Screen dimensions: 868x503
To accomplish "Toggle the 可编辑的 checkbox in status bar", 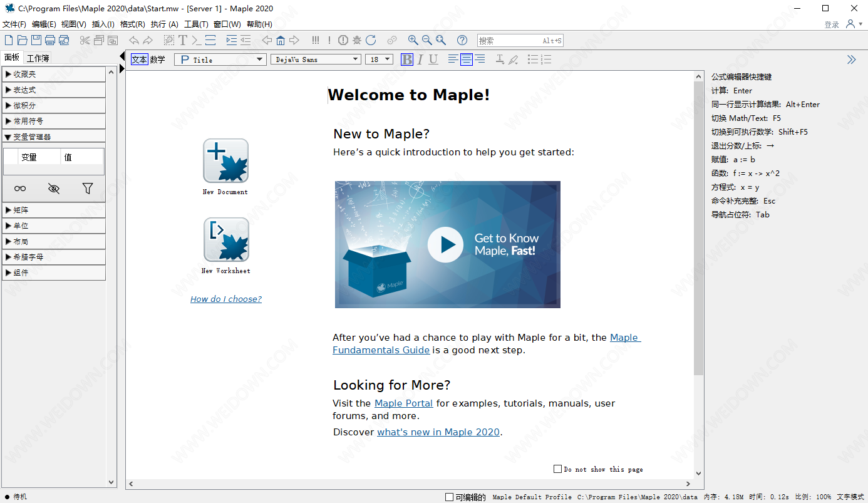I will coord(449,497).
